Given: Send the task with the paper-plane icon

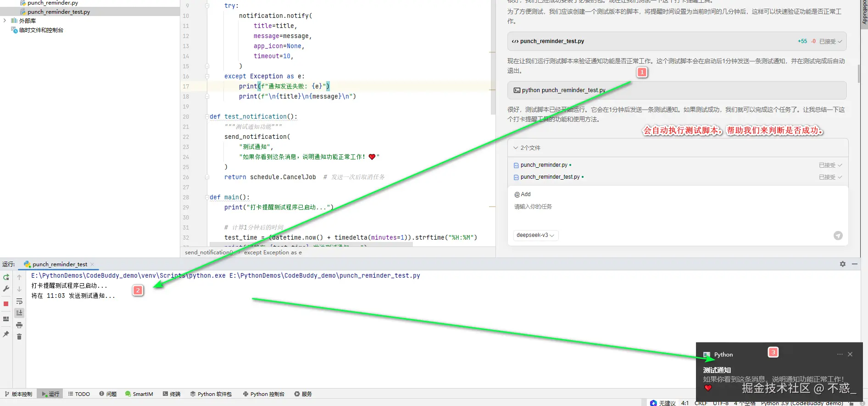Looking at the screenshot, I should point(838,236).
